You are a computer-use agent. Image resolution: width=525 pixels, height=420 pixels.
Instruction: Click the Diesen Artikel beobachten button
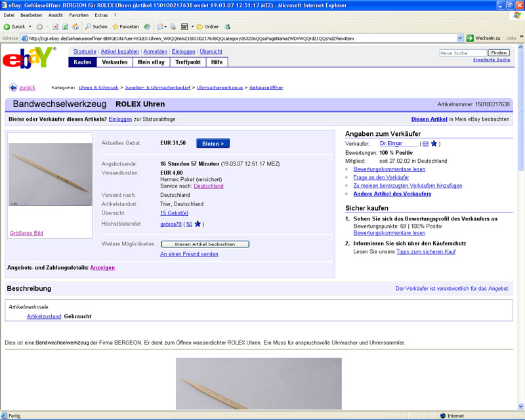205,244
